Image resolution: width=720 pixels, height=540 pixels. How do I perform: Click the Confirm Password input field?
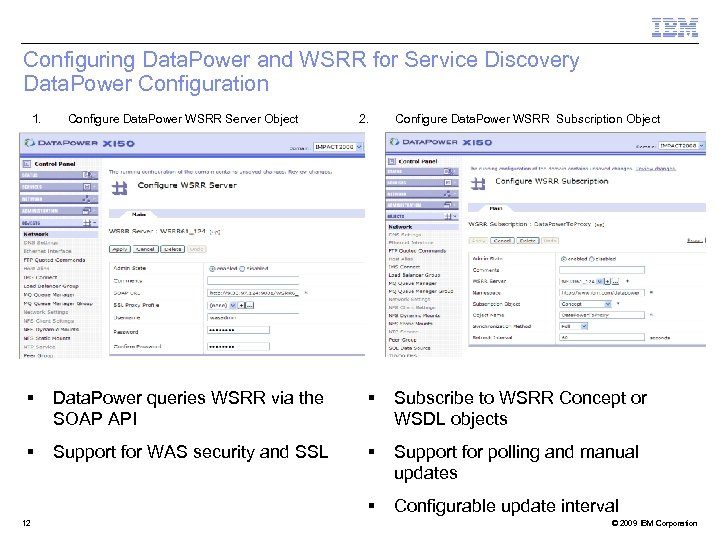(238, 347)
